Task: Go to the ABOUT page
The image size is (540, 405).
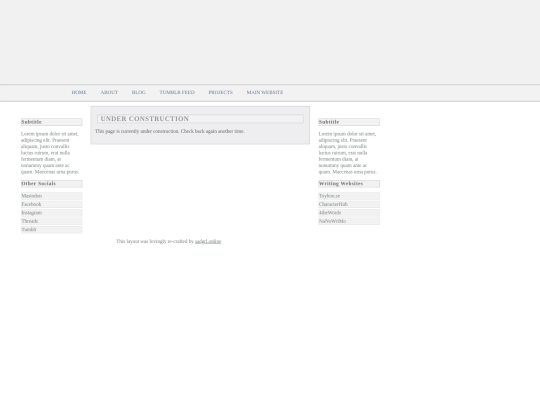Action: pyautogui.click(x=109, y=92)
